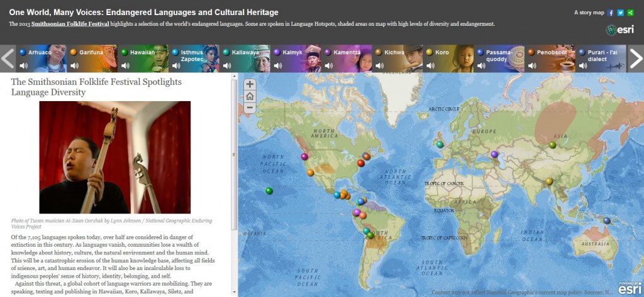The image size is (644, 297).
Task: Zoom out on the map
Action: (x=250, y=108)
